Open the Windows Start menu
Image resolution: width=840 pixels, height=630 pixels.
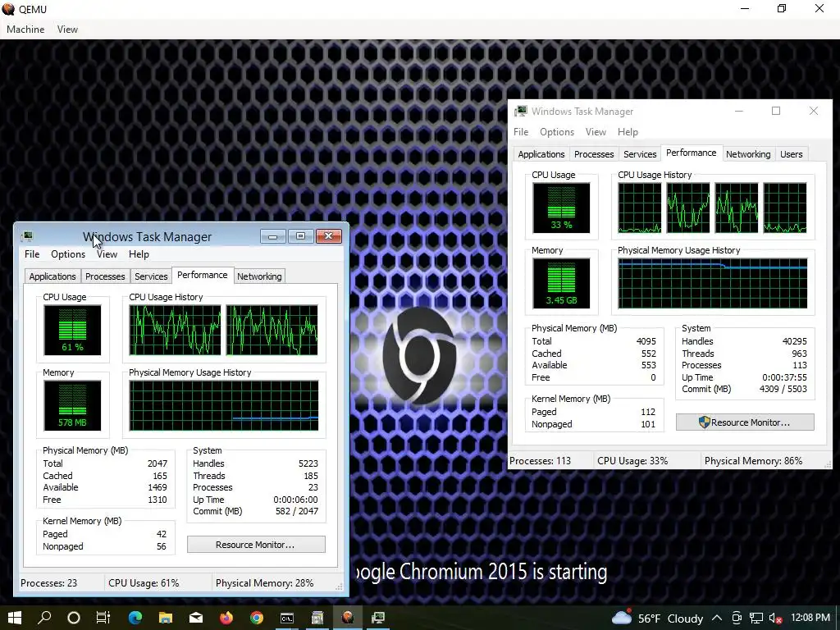[15, 618]
